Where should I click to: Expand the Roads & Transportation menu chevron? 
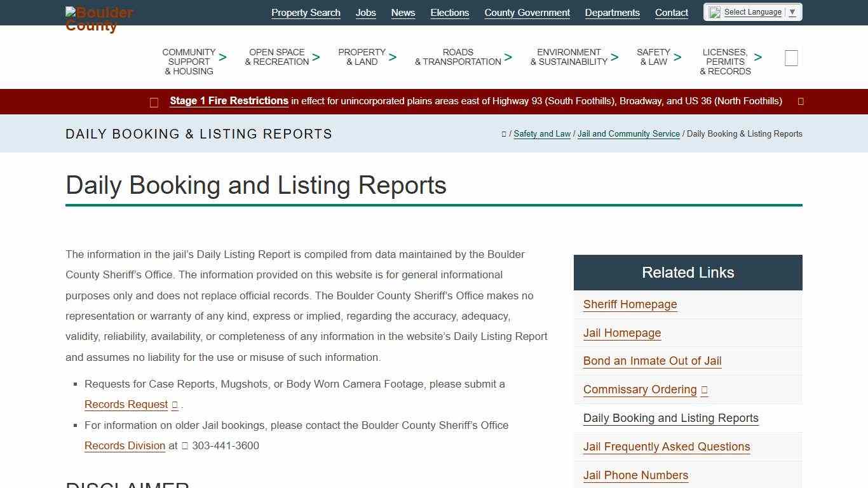(508, 57)
